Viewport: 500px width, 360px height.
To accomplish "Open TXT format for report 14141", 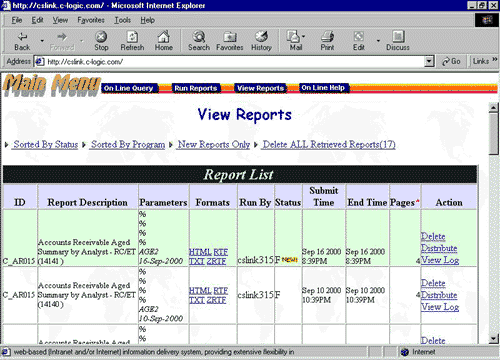I will click(197, 261).
